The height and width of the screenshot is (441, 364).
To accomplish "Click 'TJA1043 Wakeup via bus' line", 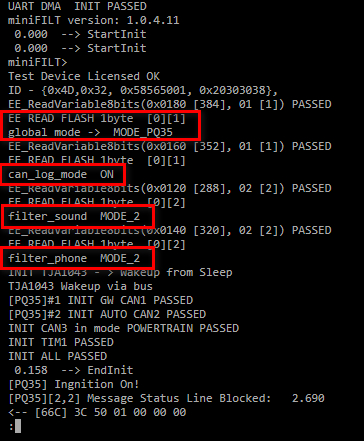I will click(x=80, y=286).
